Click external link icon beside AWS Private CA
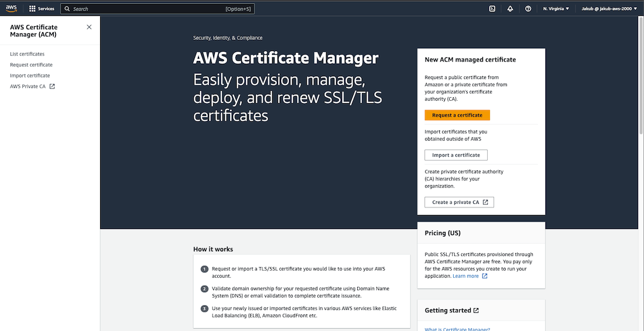 click(x=52, y=87)
